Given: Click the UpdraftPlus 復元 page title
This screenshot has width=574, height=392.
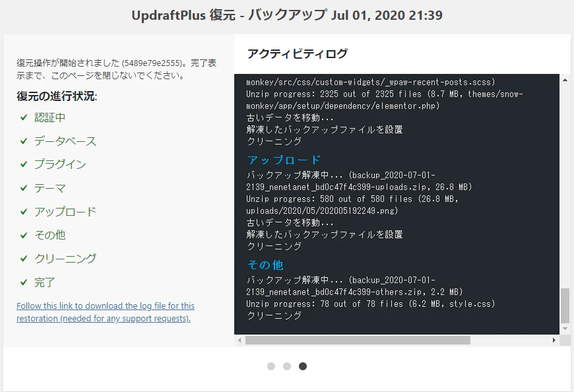Looking at the screenshot, I should pyautogui.click(x=287, y=15).
